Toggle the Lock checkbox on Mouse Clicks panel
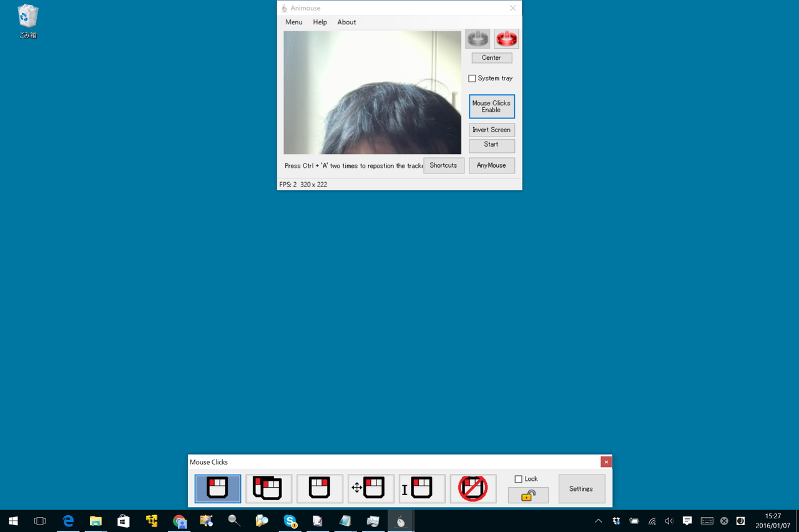Image resolution: width=799 pixels, height=532 pixels. coord(518,478)
